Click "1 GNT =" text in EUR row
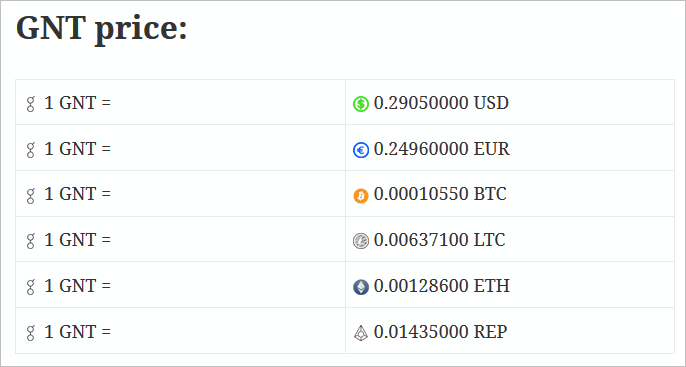Image resolution: width=686 pixels, height=367 pixels. (x=77, y=149)
